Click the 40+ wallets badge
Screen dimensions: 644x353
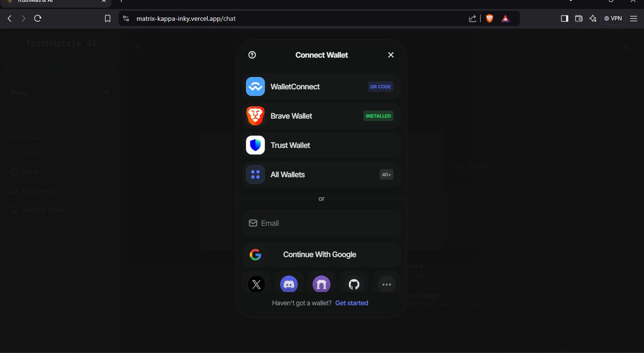[x=386, y=175]
